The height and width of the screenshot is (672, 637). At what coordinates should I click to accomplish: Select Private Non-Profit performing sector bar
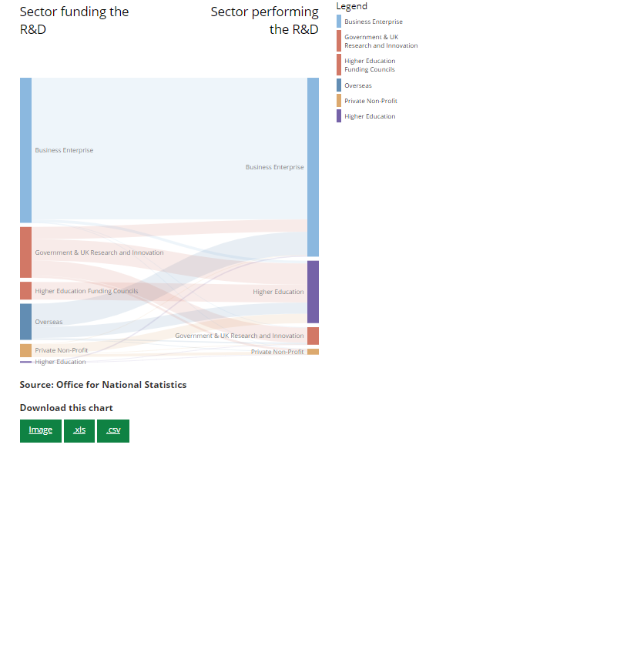(x=313, y=352)
